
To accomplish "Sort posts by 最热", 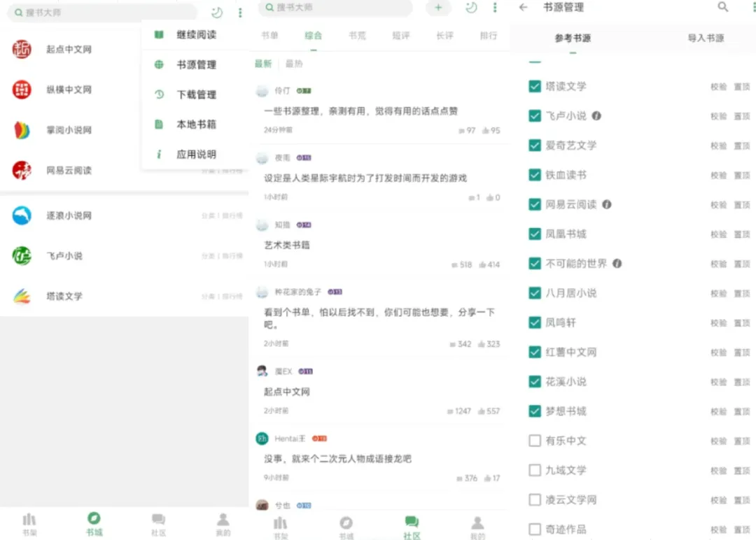I will tap(294, 64).
